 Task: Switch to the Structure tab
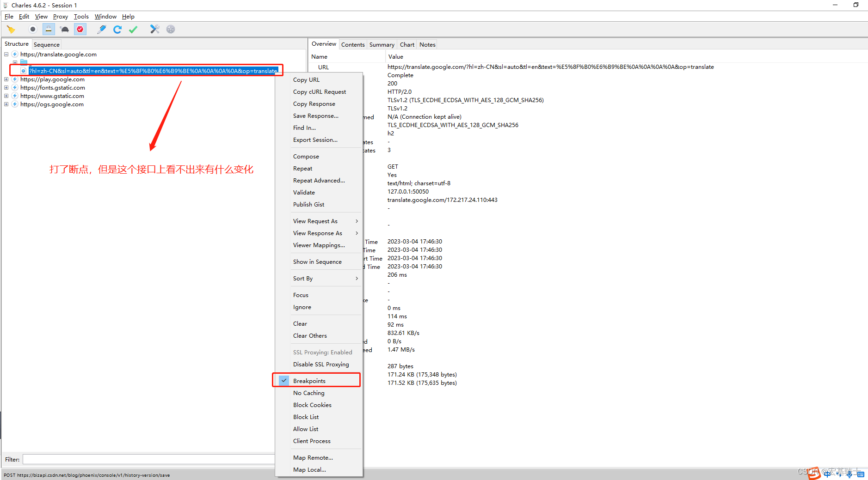coord(17,44)
